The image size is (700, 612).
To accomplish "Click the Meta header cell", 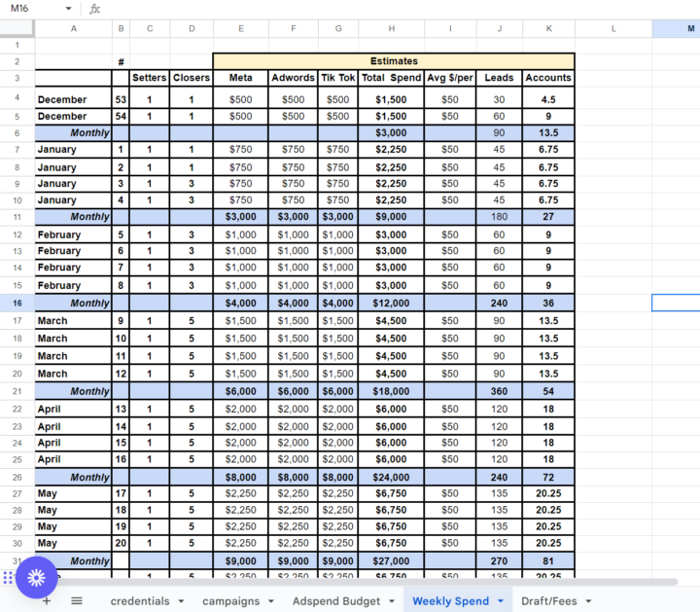I will tap(241, 78).
